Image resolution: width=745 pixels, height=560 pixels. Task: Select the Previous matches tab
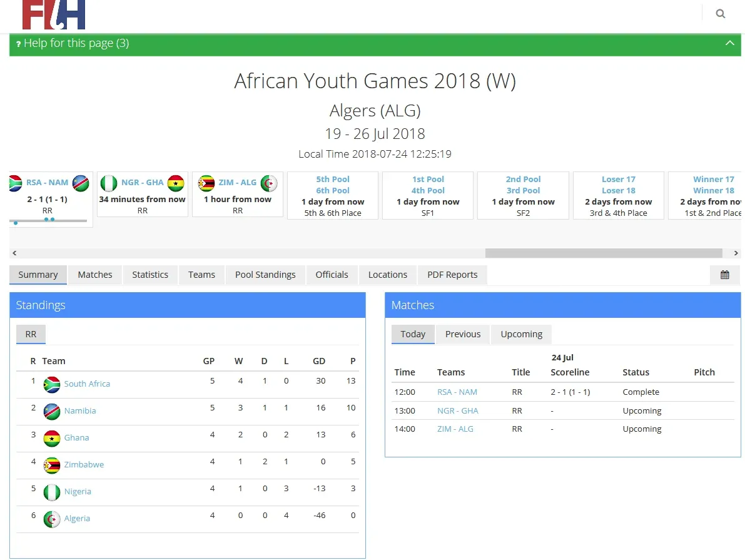pyautogui.click(x=463, y=334)
